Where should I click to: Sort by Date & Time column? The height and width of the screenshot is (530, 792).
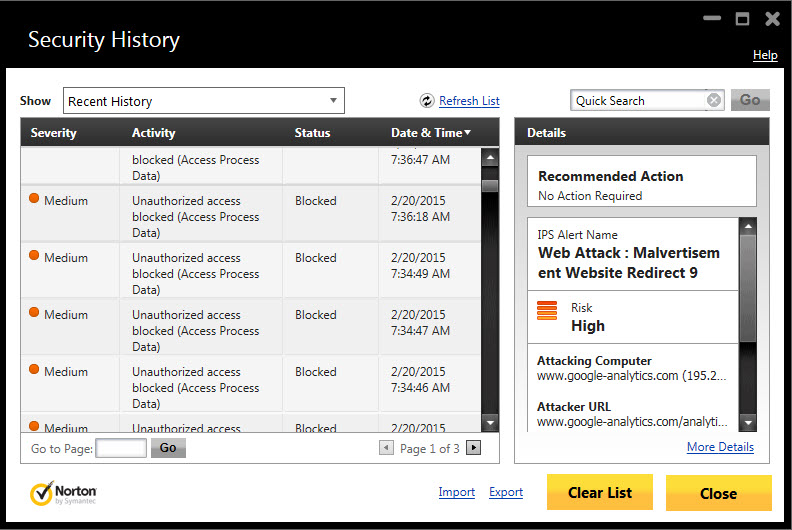point(430,133)
